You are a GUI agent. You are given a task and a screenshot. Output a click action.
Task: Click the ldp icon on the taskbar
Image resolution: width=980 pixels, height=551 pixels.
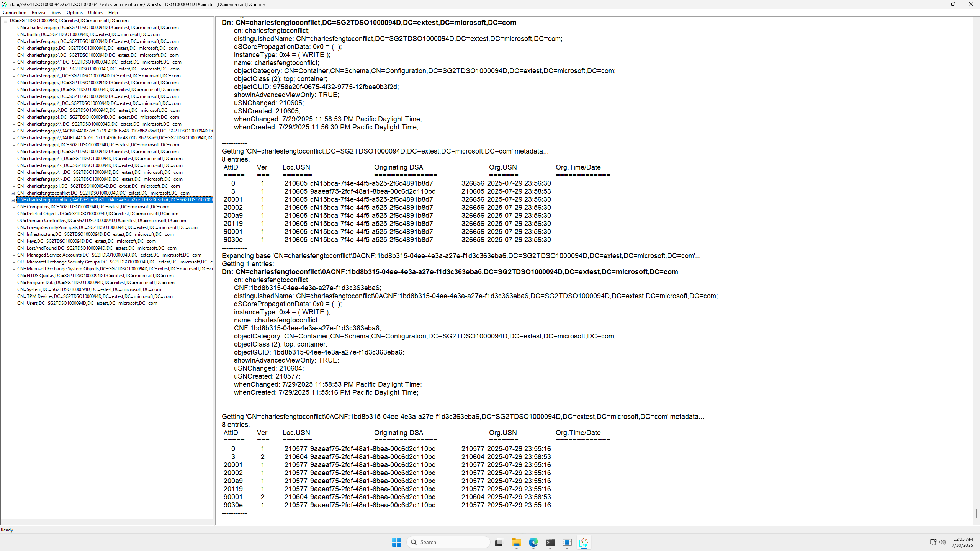pyautogui.click(x=584, y=542)
